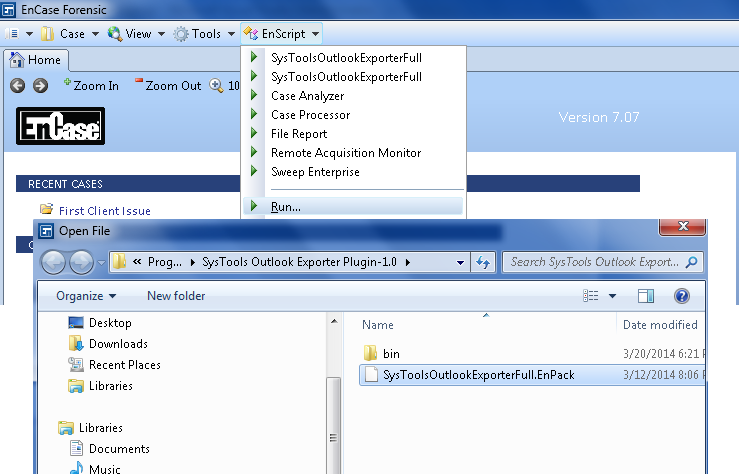Screen dimensions: 740x474
Task: Click Zoom In on the Home toolbar
Action: (91, 85)
